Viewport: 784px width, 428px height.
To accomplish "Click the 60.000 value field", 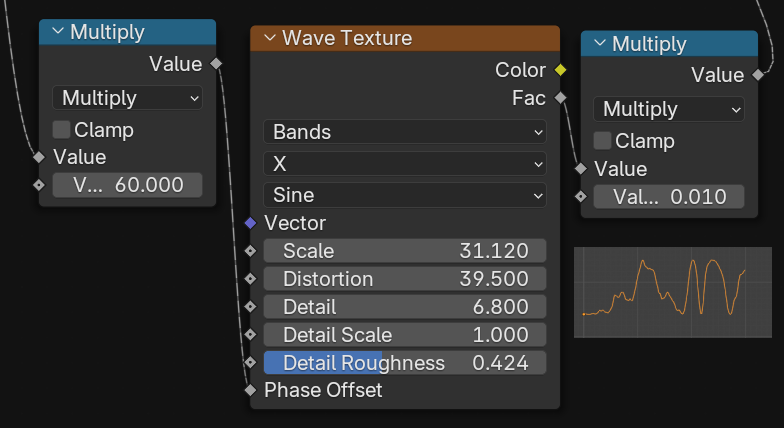I will click(x=127, y=185).
